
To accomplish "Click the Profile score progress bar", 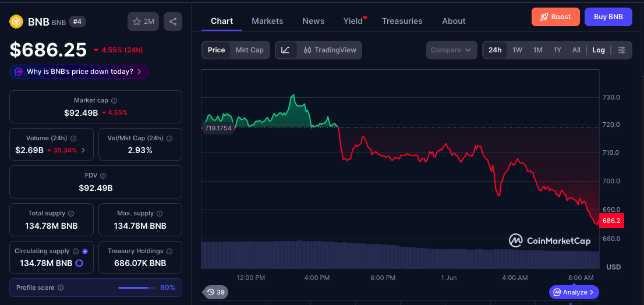I will (136, 288).
